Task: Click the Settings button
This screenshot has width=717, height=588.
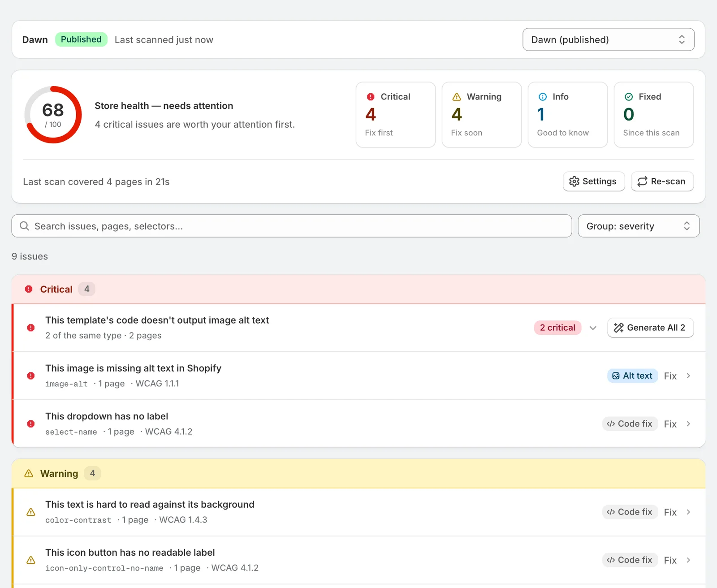Action: pyautogui.click(x=593, y=182)
